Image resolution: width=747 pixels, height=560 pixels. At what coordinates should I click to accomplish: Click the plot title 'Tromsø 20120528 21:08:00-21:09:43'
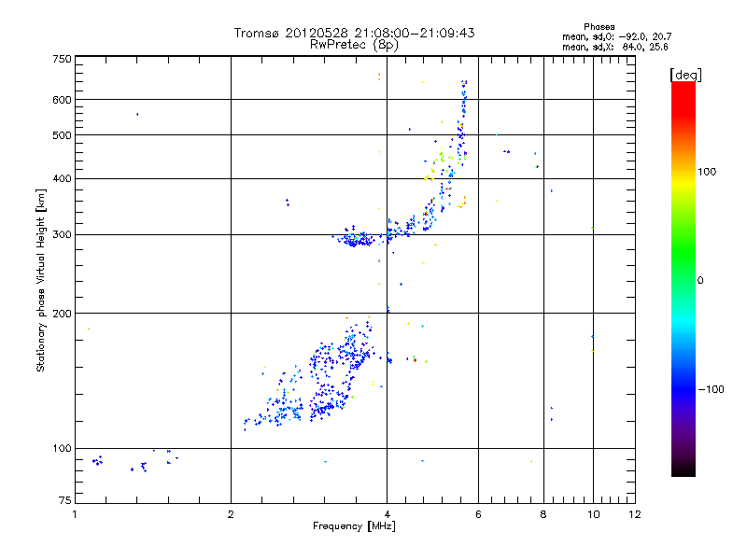coord(354,33)
